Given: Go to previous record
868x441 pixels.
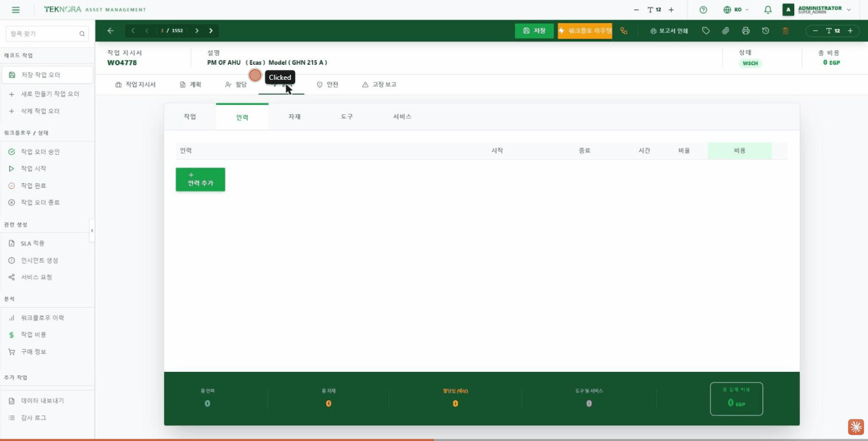Looking at the screenshot, I should 147,31.
